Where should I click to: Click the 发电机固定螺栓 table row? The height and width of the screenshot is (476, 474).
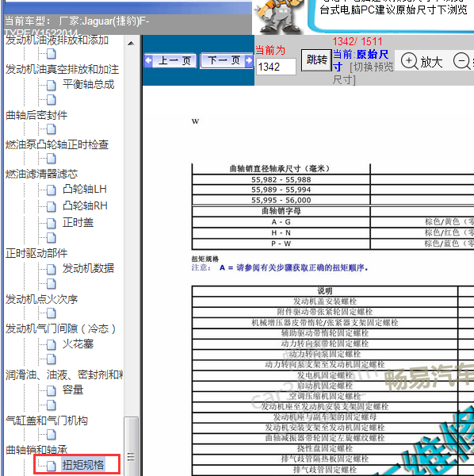(325, 375)
